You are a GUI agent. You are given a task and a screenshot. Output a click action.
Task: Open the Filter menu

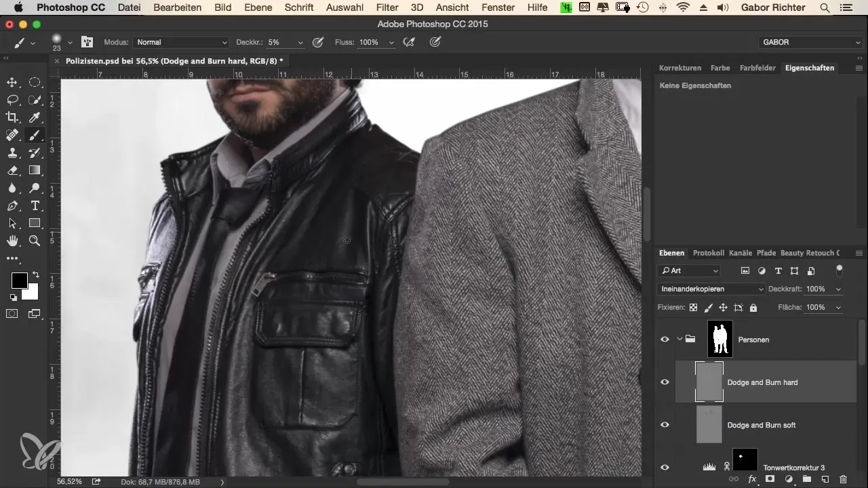pos(387,7)
